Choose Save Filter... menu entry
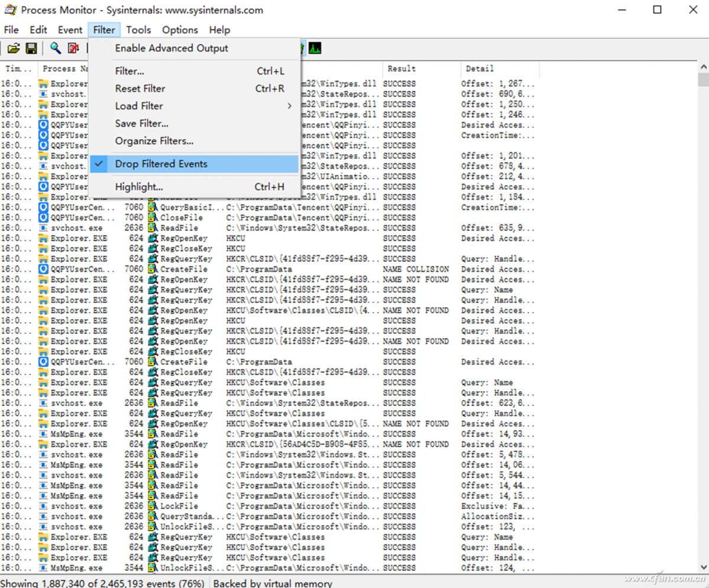Screen dimensions: 709x588 (194, 124)
